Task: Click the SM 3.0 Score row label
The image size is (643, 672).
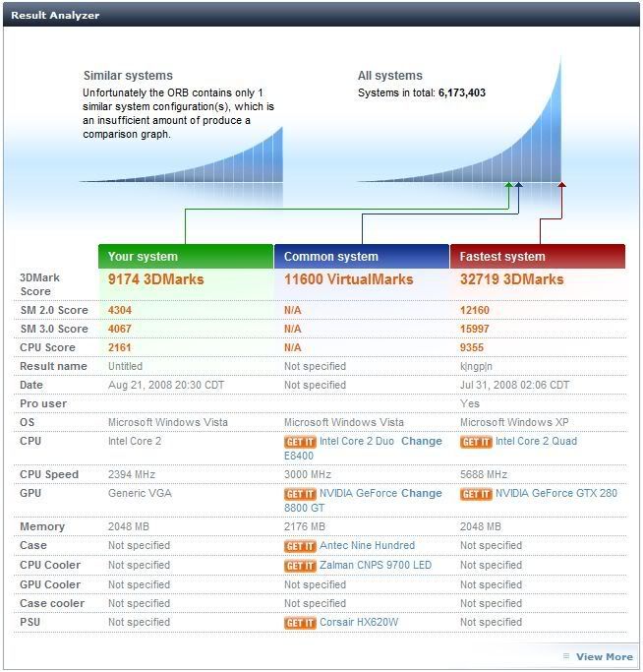Action: pyautogui.click(x=54, y=330)
